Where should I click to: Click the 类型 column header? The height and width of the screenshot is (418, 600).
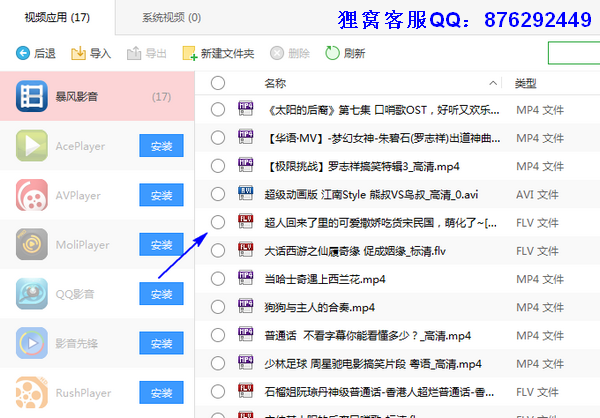pyautogui.click(x=526, y=83)
